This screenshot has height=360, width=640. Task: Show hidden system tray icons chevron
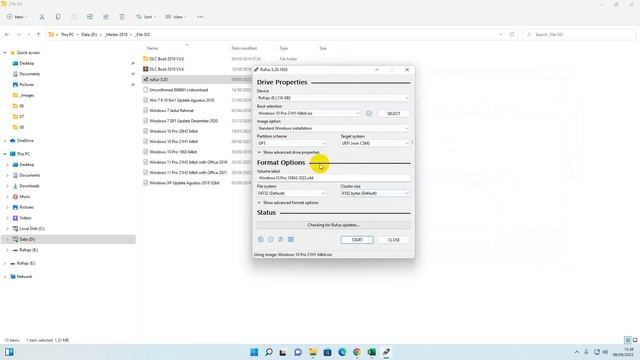[x=576, y=352]
